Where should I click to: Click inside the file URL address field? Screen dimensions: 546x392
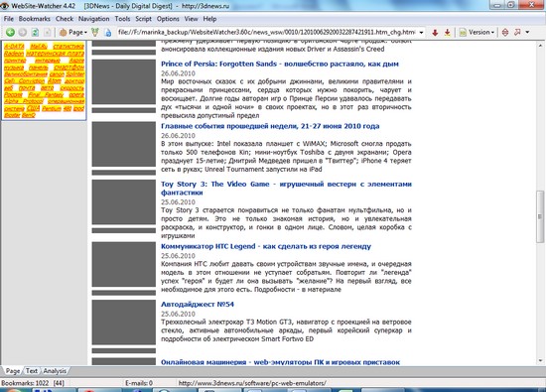[267, 33]
